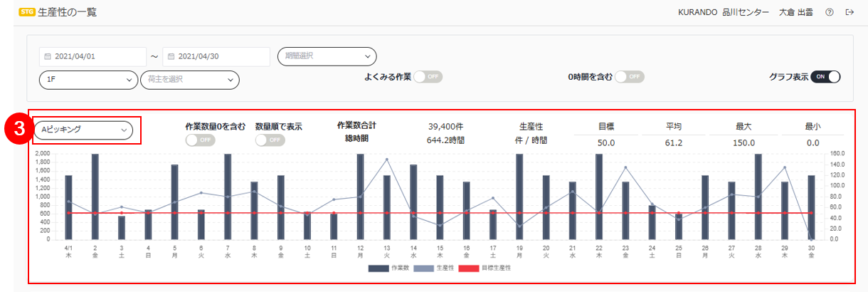Click the 最小 value 0.0

tap(813, 143)
